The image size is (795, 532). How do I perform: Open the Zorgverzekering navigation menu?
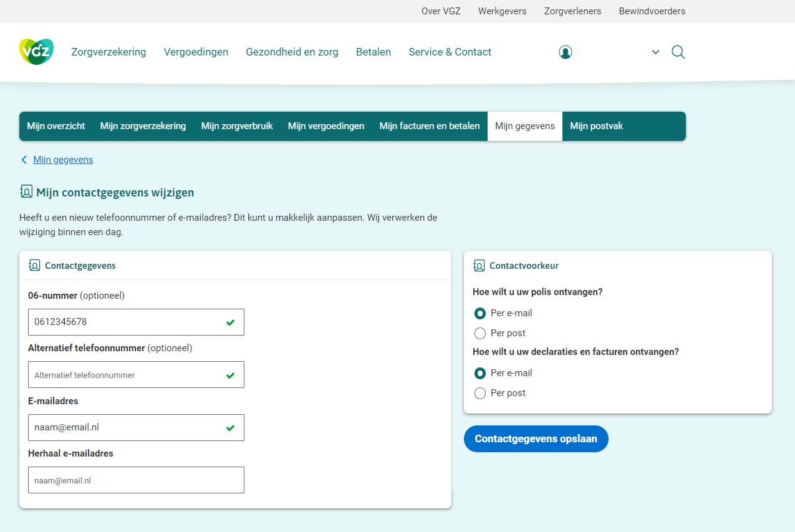[108, 52]
